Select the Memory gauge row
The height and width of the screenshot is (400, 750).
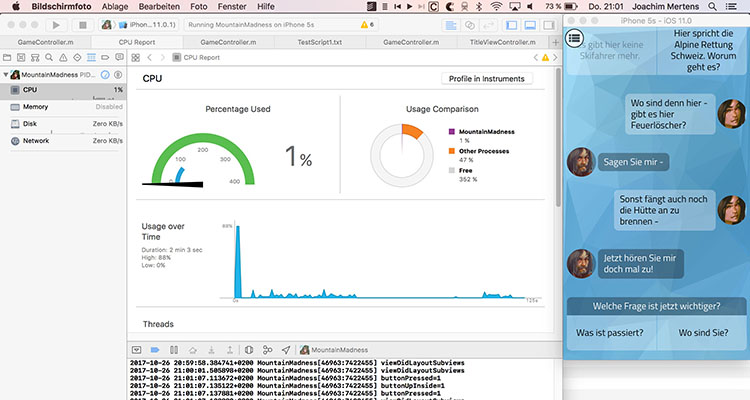[x=63, y=107]
